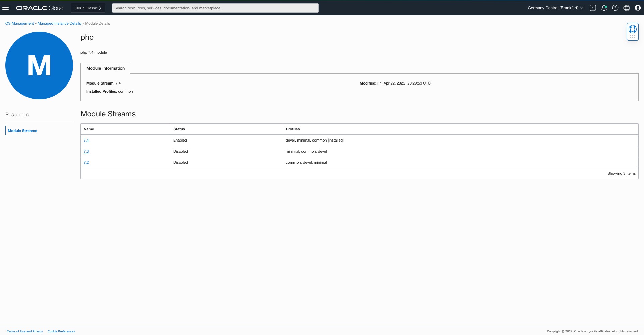The width and height of the screenshot is (644, 335).
Task: Switch to the Module Information tab
Action: (105, 68)
